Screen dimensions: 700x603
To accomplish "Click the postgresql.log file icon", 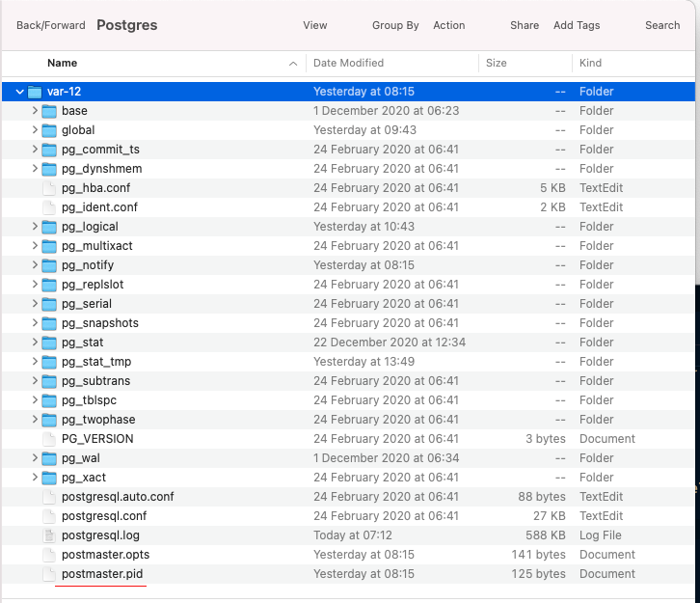I will [49, 535].
